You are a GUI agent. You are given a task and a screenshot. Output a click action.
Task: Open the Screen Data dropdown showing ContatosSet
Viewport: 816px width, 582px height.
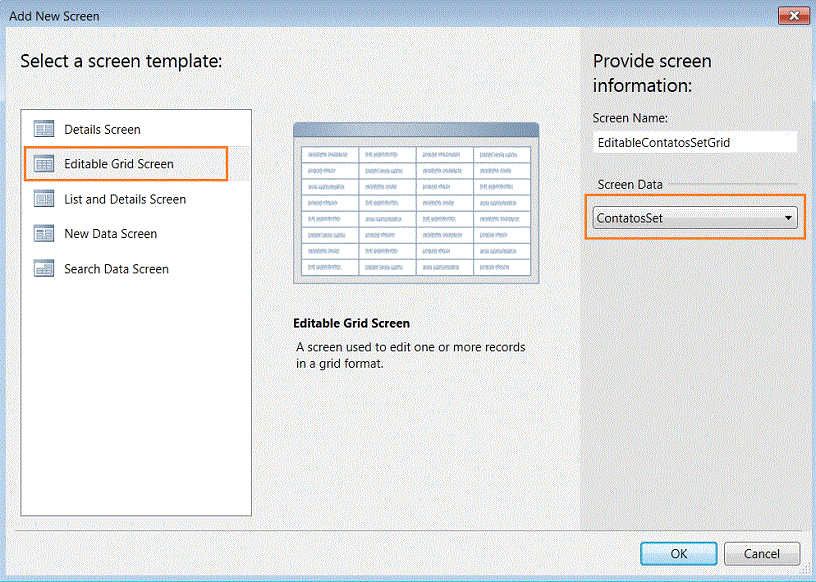pyautogui.click(x=695, y=218)
